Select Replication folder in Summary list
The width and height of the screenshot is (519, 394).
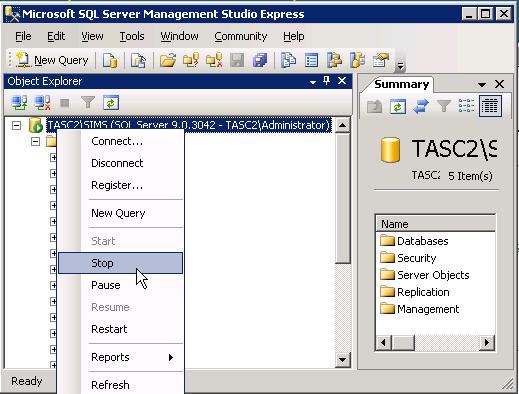pyautogui.click(x=415, y=292)
